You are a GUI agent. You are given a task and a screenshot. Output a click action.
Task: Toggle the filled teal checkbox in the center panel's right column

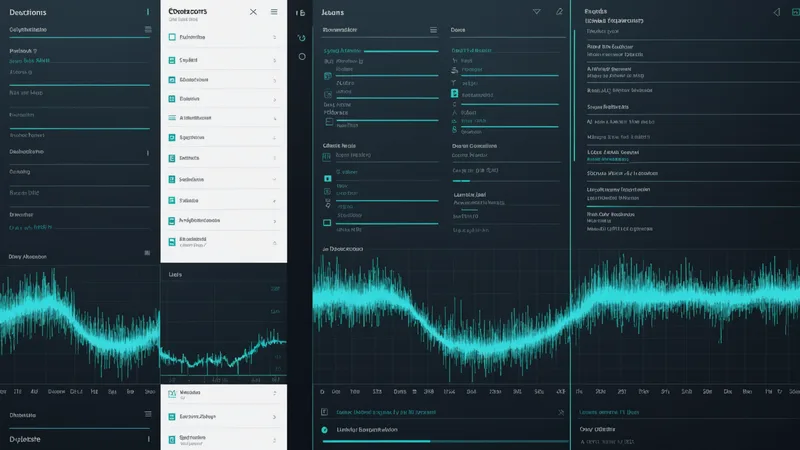pyautogui.click(x=455, y=93)
